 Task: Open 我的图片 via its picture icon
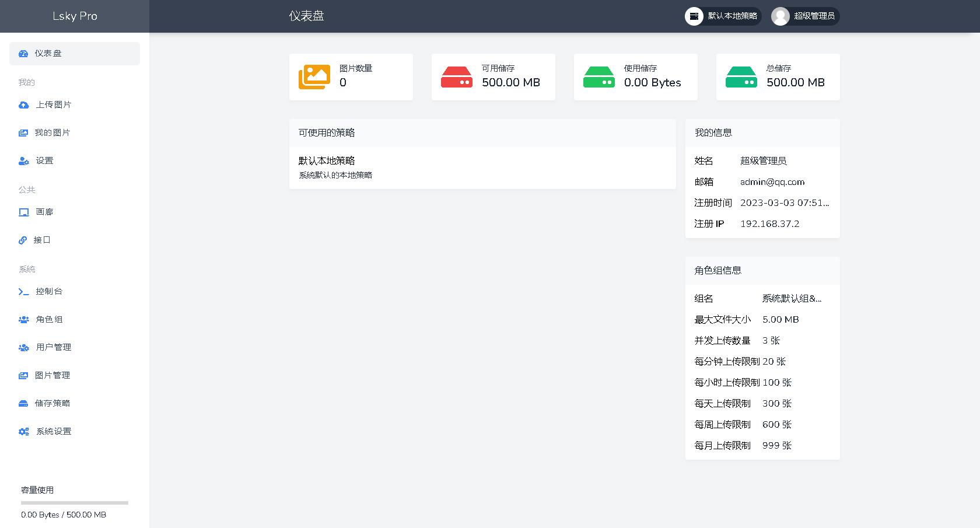[x=23, y=132]
